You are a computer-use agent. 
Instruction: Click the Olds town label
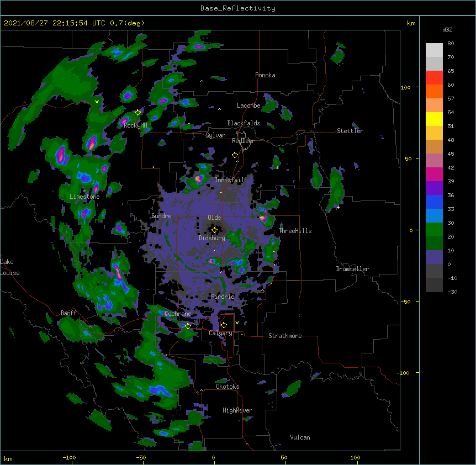tap(214, 218)
